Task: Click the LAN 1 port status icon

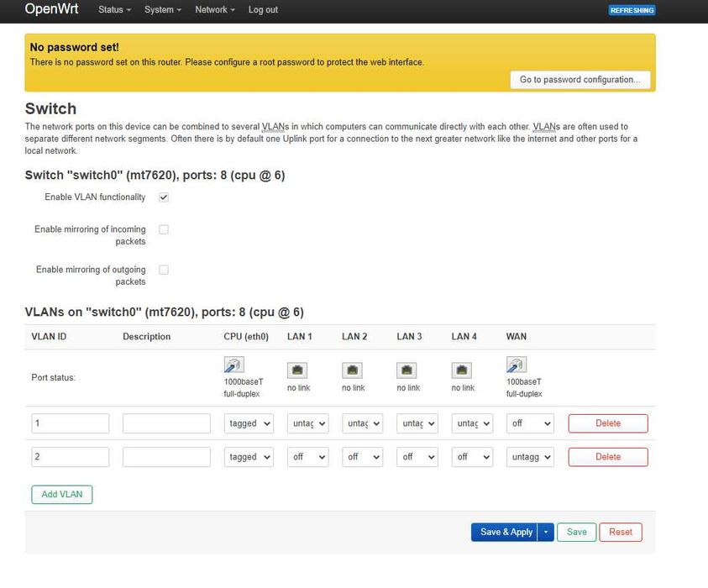Action: 297,370
